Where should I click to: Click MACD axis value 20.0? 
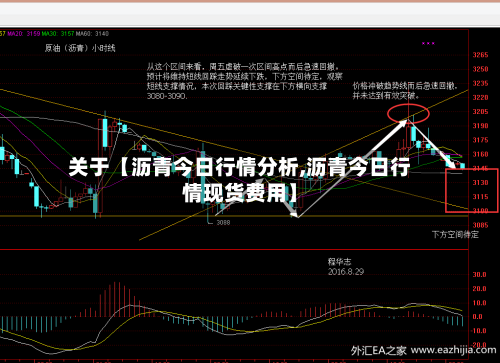(x=479, y=289)
